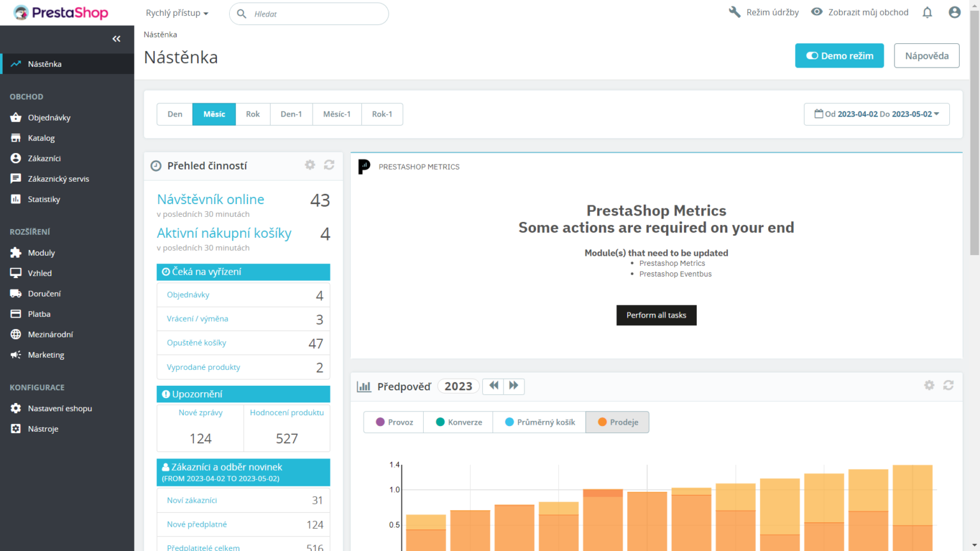
Task: Open Noví zákazníci link
Action: pos(192,500)
